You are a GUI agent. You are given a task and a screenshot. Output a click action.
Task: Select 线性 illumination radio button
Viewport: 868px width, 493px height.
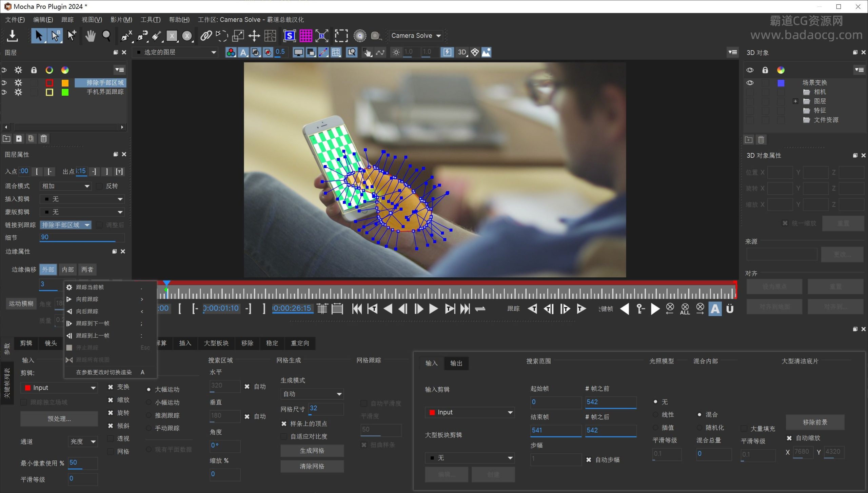[x=655, y=415]
